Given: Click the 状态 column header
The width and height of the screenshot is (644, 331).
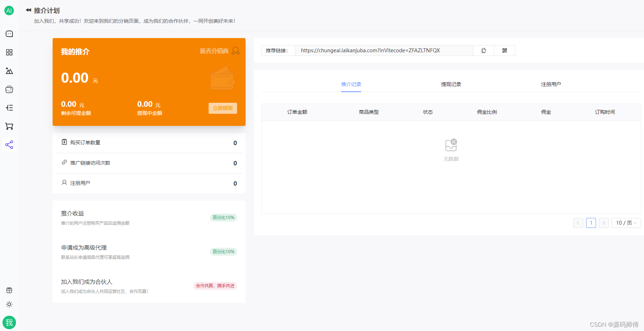Looking at the screenshot, I should pos(428,112).
